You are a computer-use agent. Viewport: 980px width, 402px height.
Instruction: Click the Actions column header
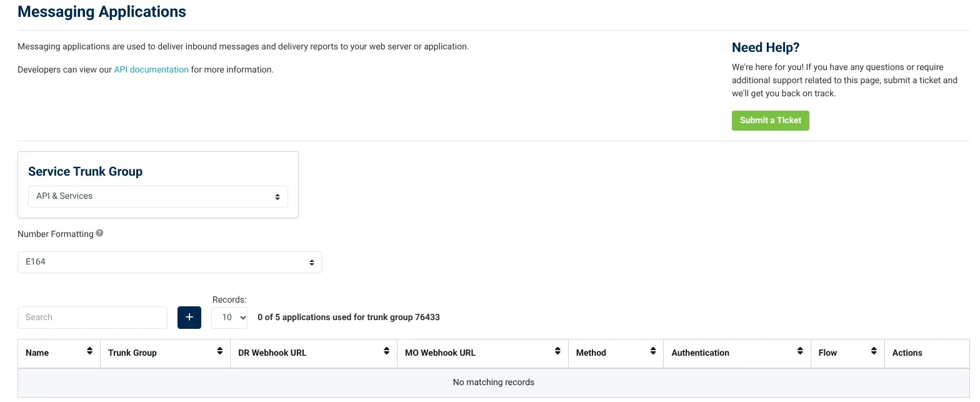[x=907, y=353]
